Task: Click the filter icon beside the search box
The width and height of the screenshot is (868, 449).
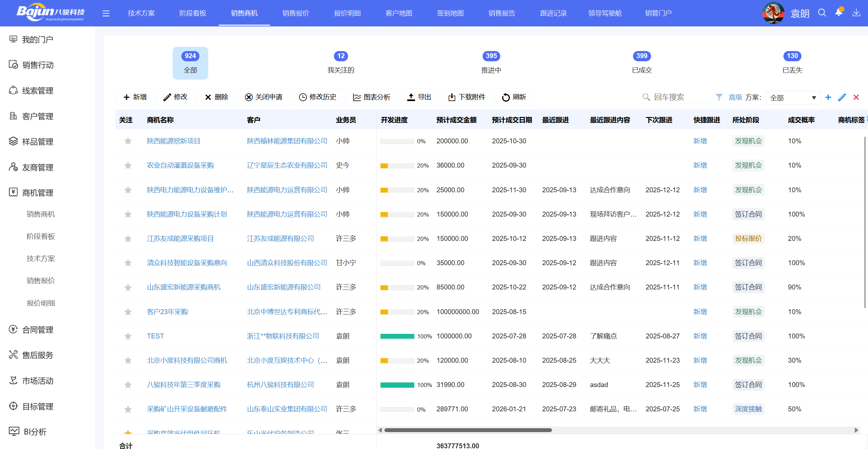Action: 719,97
